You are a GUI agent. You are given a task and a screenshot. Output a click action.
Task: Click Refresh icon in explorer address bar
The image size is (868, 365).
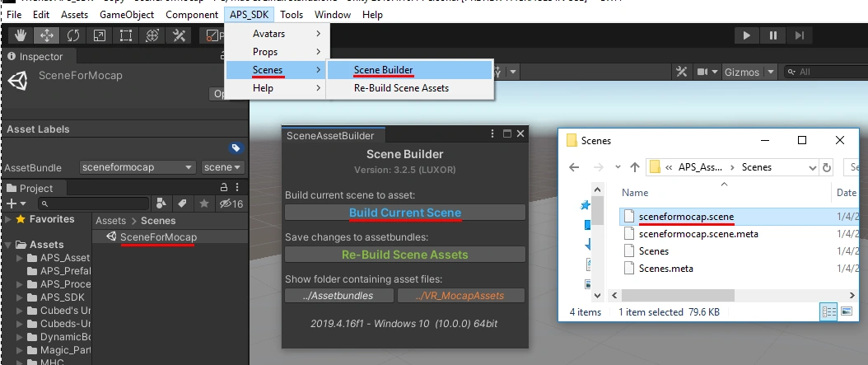827,167
